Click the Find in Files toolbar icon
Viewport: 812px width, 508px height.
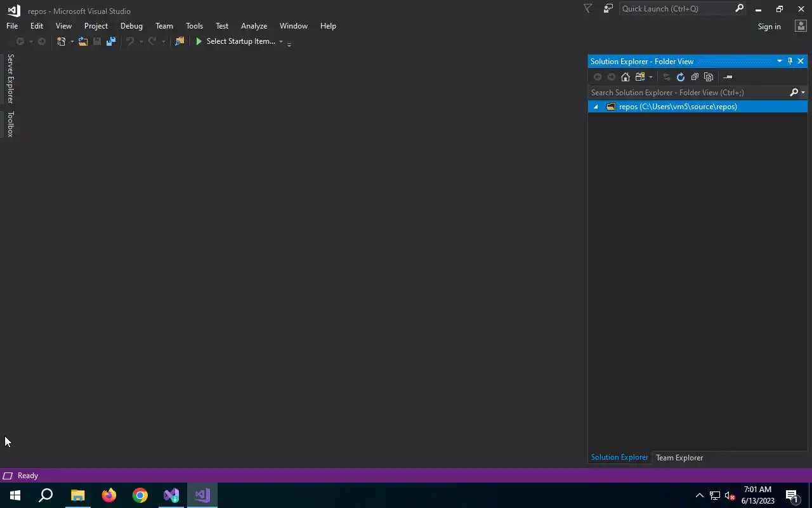point(180,41)
